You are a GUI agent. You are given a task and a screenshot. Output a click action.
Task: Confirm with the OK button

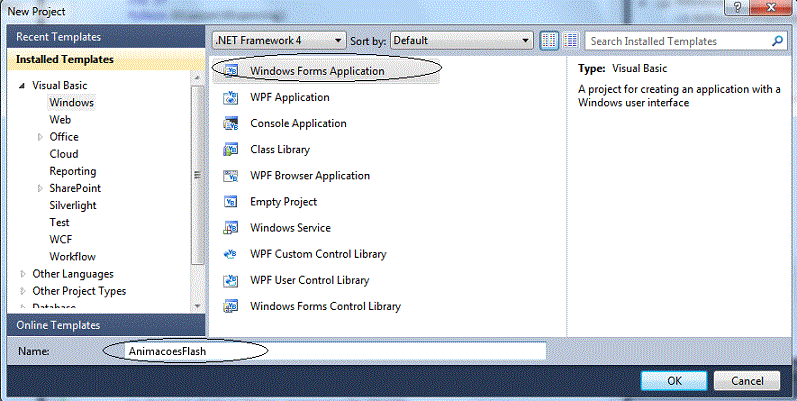(x=674, y=381)
